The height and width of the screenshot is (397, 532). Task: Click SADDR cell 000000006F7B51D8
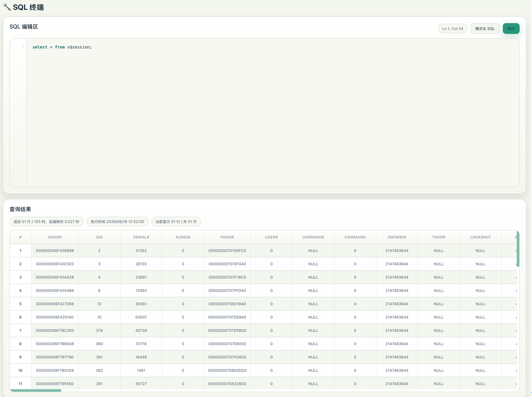[x=55, y=371]
